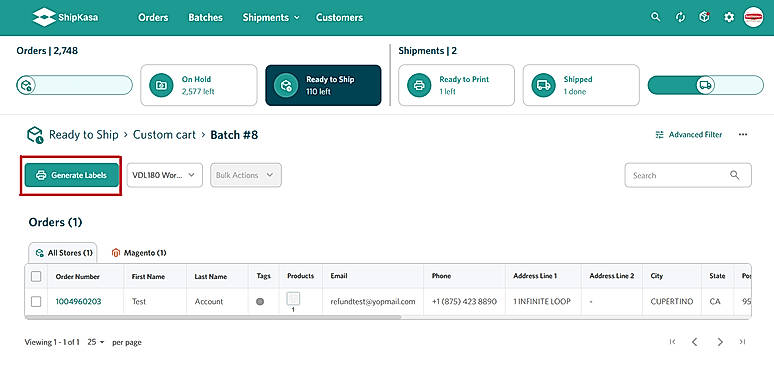Viewport: 774px width, 368px height.
Task: Open the Customers menu
Action: (339, 17)
